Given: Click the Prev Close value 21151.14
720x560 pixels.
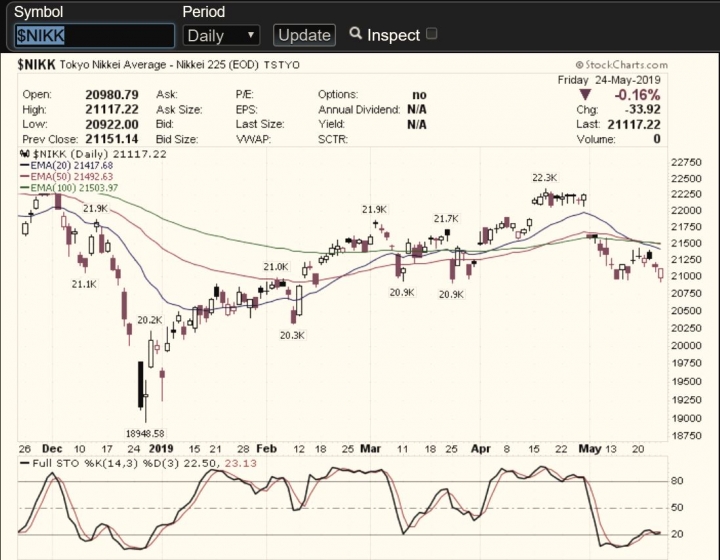Looking at the screenshot, I should tap(112, 139).
